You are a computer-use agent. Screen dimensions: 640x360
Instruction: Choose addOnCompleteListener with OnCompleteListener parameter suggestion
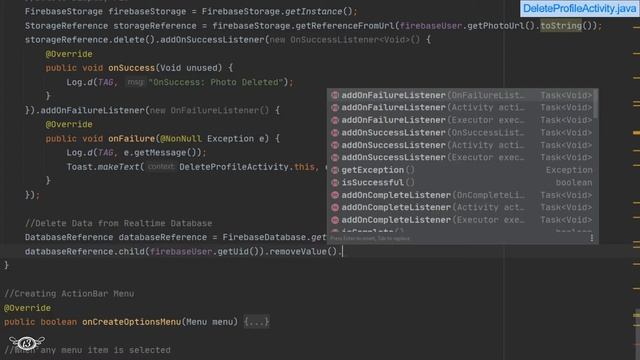click(x=462, y=195)
